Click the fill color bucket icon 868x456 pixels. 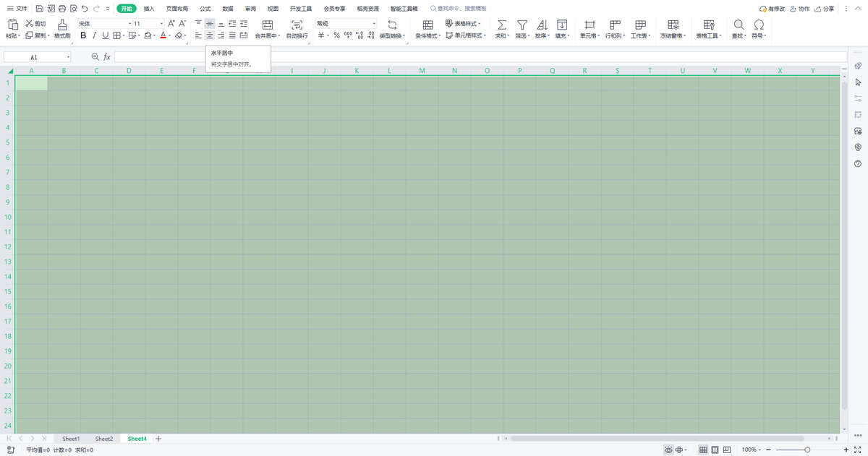coord(148,35)
